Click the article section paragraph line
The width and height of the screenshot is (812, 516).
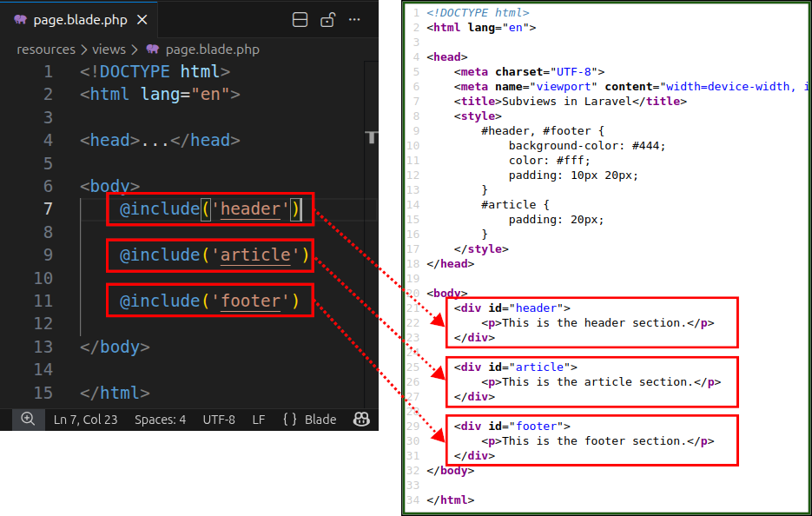[601, 382]
